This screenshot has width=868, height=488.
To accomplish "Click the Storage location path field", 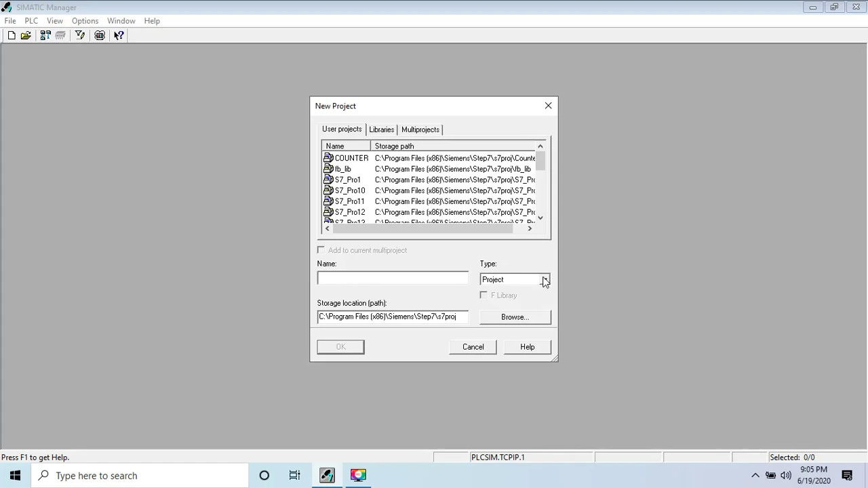I will [x=393, y=317].
